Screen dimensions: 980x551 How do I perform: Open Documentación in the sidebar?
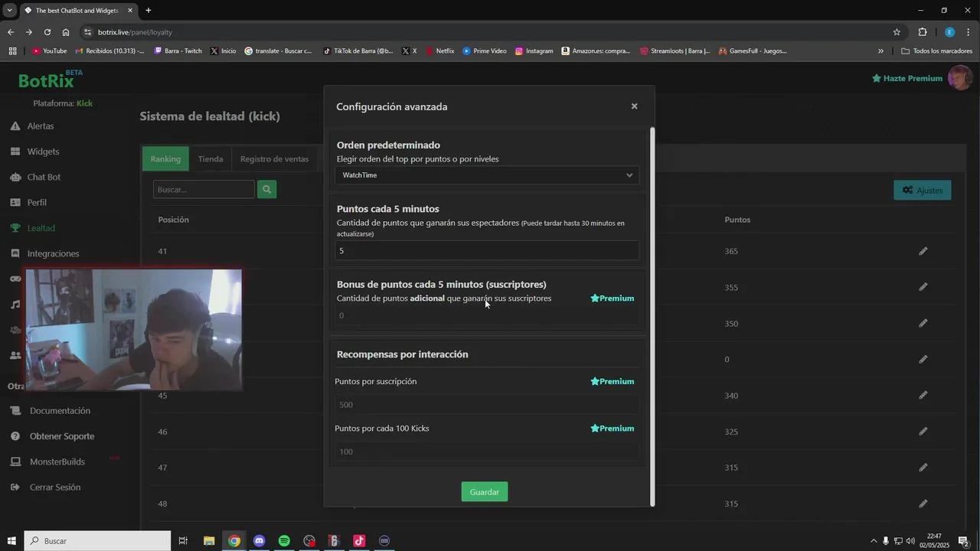(60, 411)
